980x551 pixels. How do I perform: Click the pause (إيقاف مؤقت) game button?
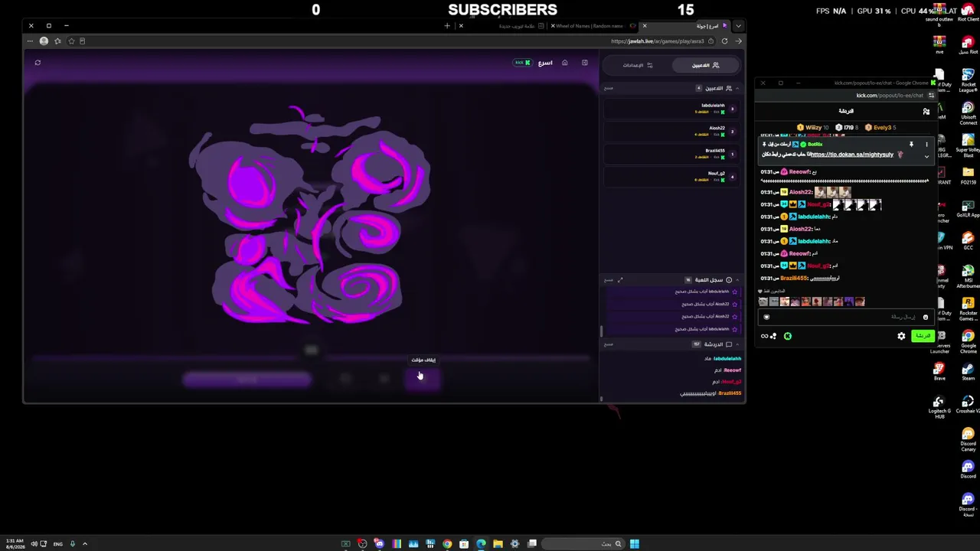pos(423,378)
